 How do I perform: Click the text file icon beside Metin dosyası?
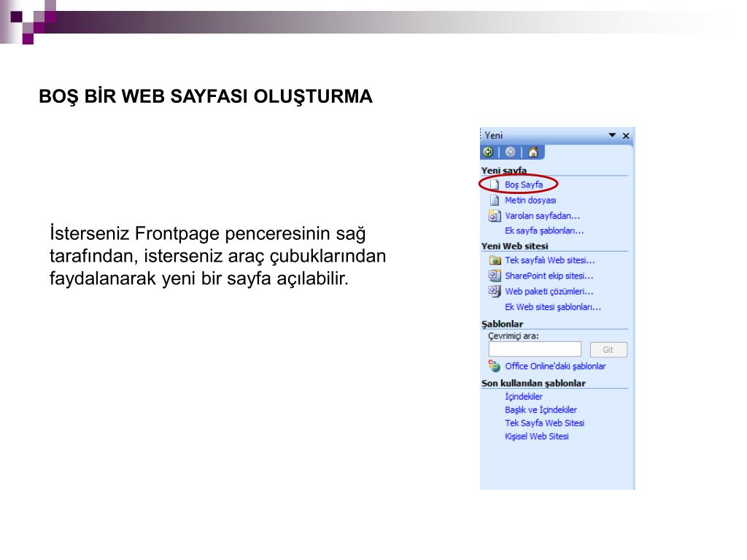click(x=495, y=200)
